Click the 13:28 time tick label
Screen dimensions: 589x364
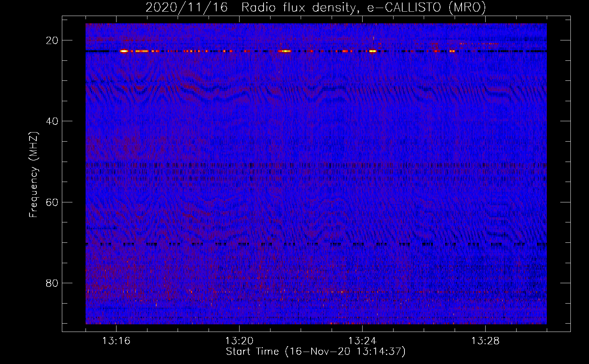click(485, 341)
